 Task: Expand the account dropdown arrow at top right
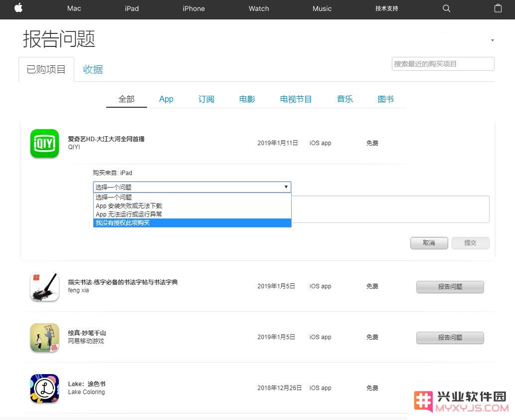point(493,40)
